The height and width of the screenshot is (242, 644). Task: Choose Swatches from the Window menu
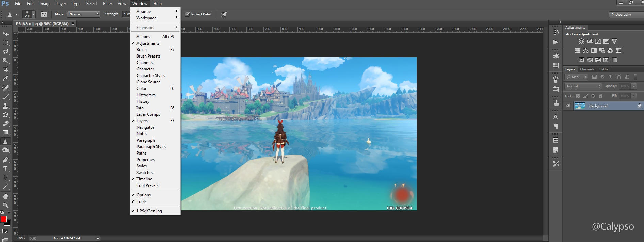pos(155,173)
